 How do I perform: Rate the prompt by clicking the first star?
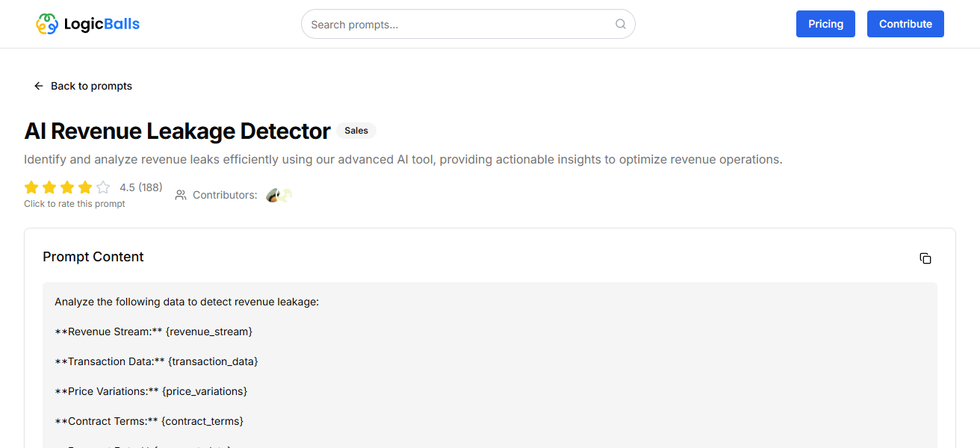tap(31, 187)
